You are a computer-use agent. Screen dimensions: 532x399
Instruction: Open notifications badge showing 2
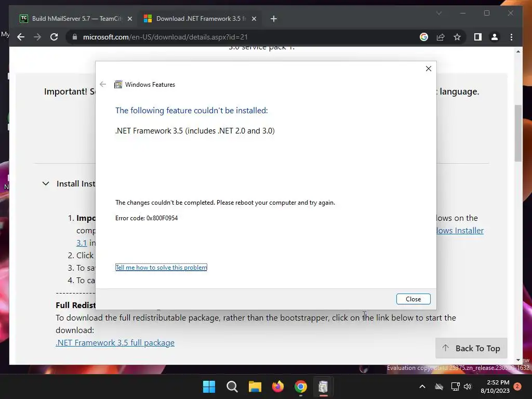click(517, 386)
